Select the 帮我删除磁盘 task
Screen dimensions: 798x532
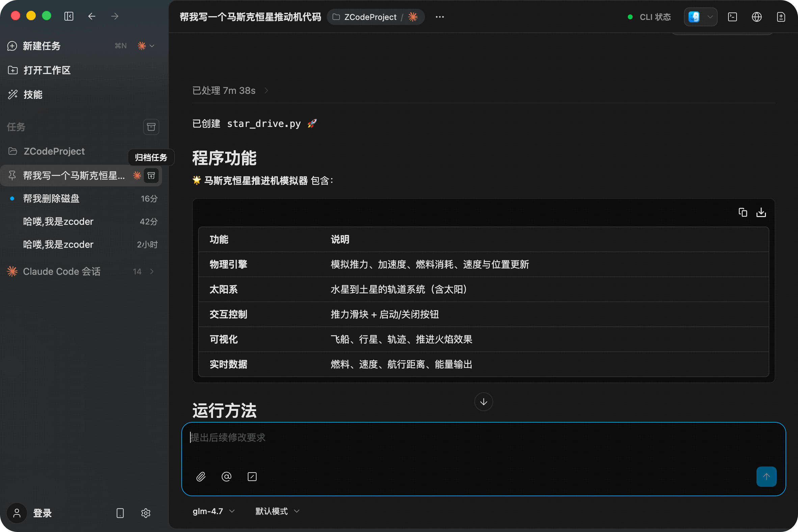point(51,199)
